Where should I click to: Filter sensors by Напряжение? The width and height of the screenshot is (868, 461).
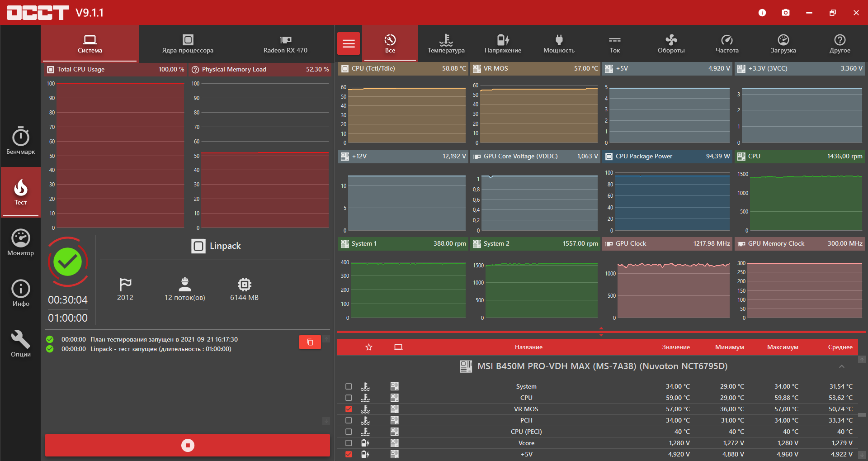(x=503, y=43)
